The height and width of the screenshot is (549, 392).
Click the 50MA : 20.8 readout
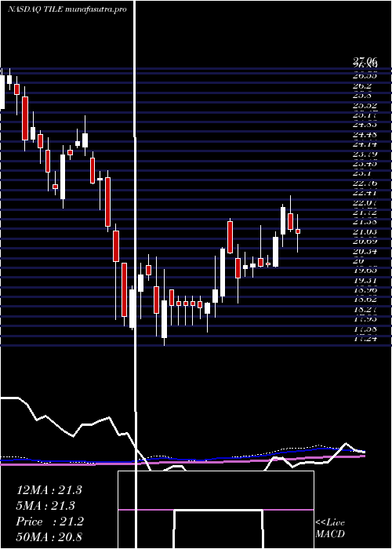49,537
